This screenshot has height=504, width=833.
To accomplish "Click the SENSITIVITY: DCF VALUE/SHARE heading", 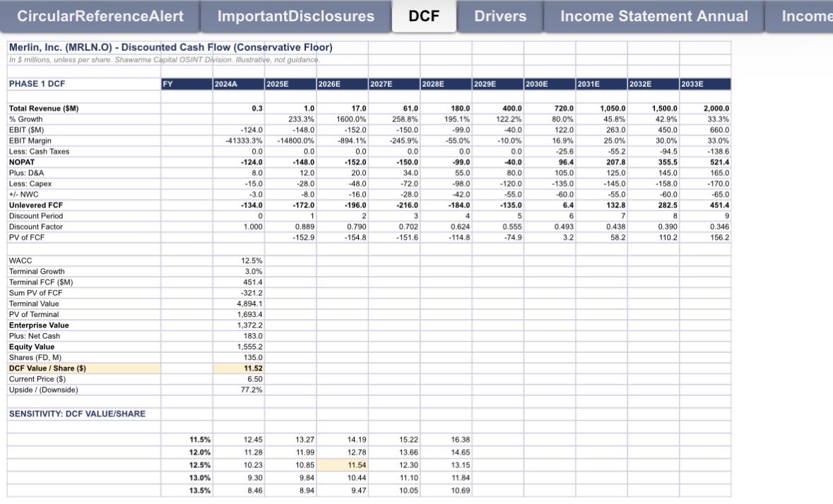I will click(x=77, y=414).
